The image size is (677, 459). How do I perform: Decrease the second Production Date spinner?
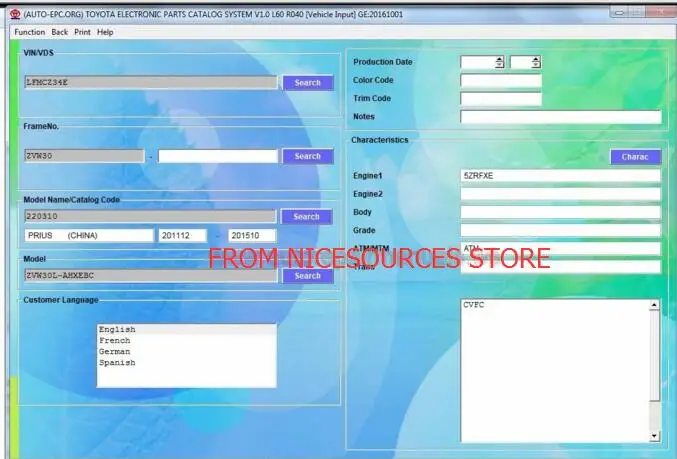(536, 65)
